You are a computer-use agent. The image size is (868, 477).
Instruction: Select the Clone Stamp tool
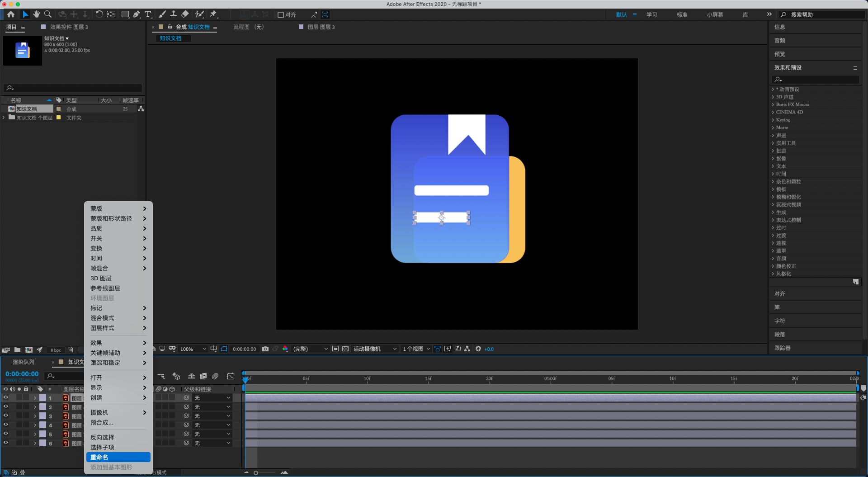(174, 14)
